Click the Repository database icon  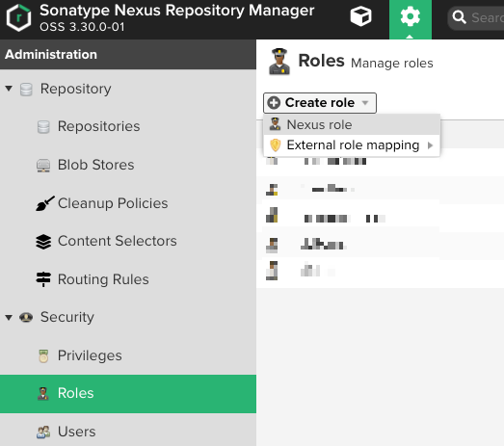click(x=26, y=90)
